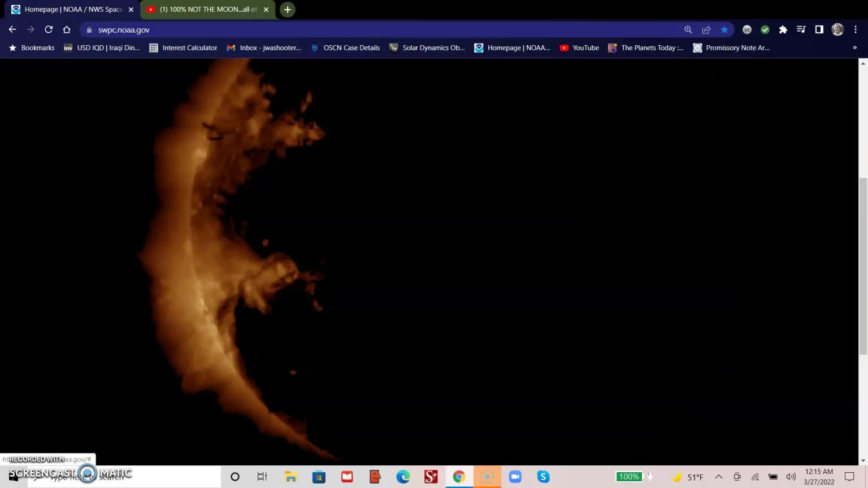
Task: Open the Chrome three-dot menu
Action: pos(856,29)
